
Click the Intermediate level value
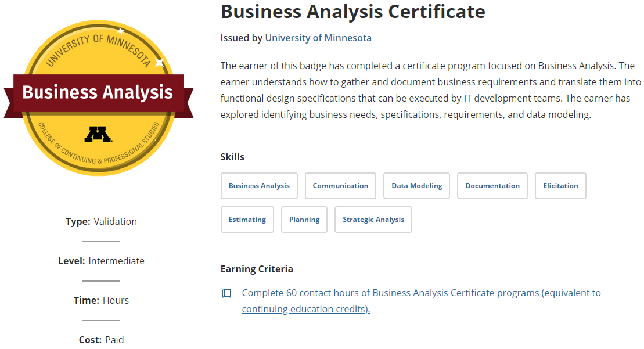[x=116, y=261]
